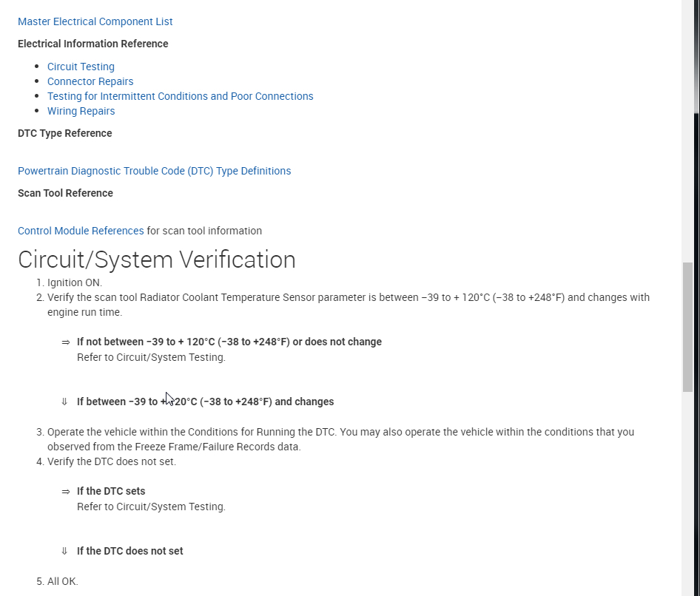The height and width of the screenshot is (596, 700).
Task: Click the Circuit/System Verification heading
Action: click(156, 260)
